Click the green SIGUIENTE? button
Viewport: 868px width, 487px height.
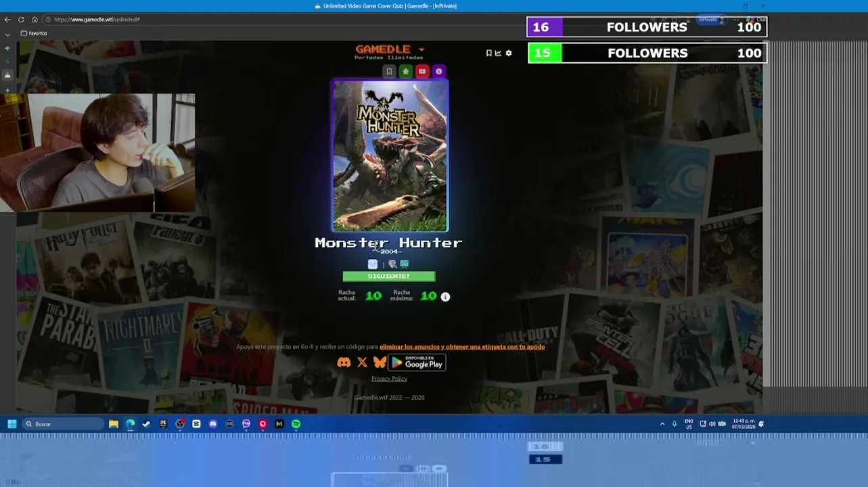(389, 277)
